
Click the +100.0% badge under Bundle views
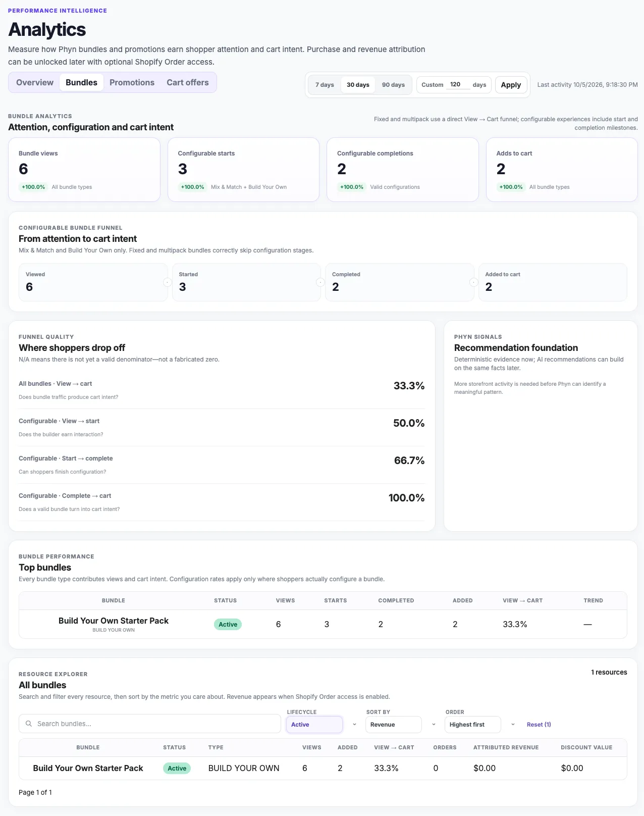tap(33, 187)
